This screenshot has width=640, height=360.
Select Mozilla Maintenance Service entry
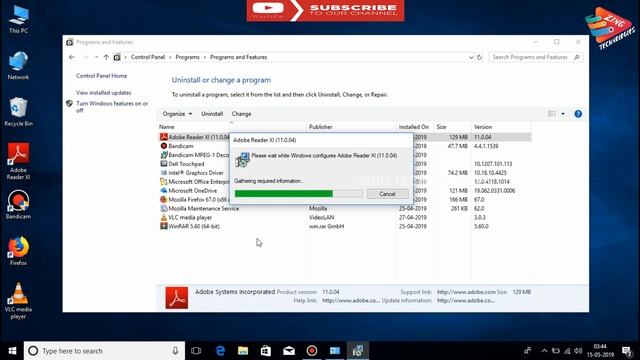(345, 209)
